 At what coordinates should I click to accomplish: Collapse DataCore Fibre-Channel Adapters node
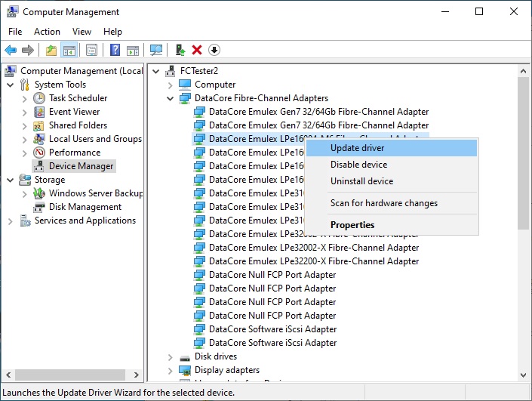pos(171,98)
